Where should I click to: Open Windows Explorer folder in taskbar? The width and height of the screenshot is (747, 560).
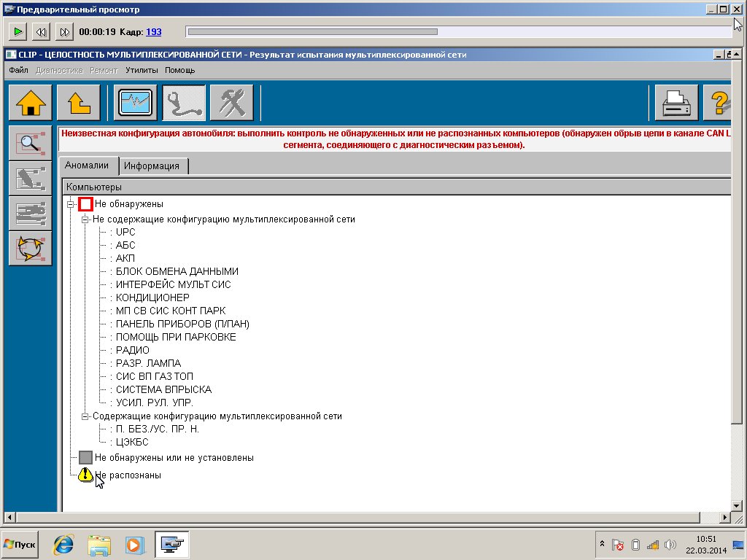99,544
